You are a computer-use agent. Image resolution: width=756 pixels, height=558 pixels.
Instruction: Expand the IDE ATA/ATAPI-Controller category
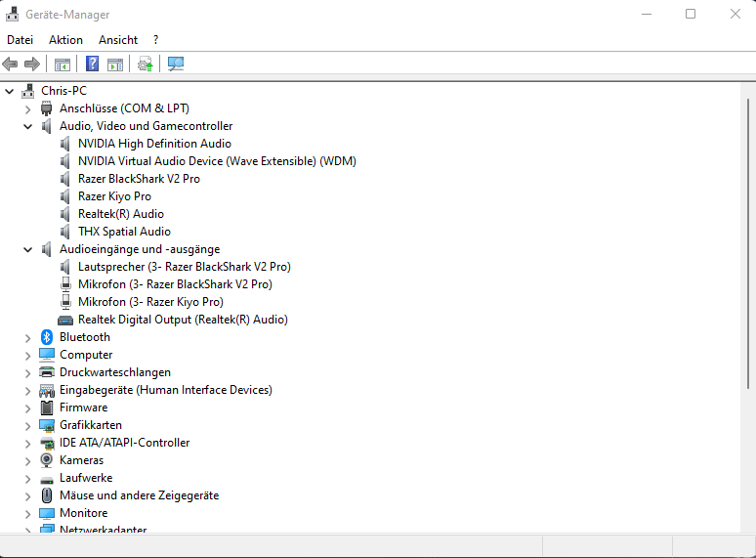(x=28, y=444)
